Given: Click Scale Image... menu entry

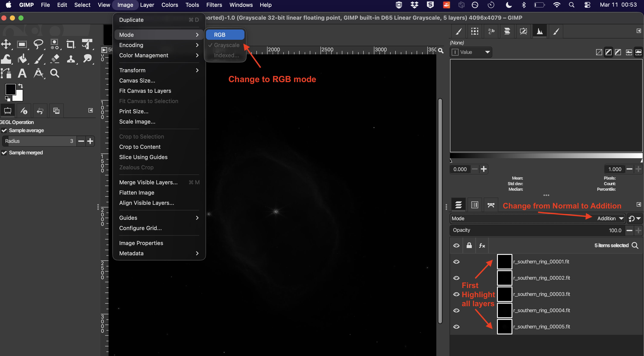Looking at the screenshot, I should [x=137, y=122].
